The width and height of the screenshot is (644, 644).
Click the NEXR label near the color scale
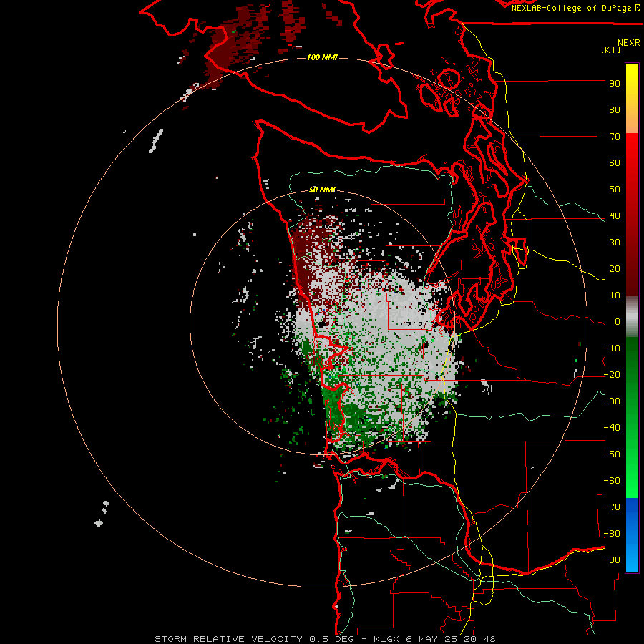629,43
